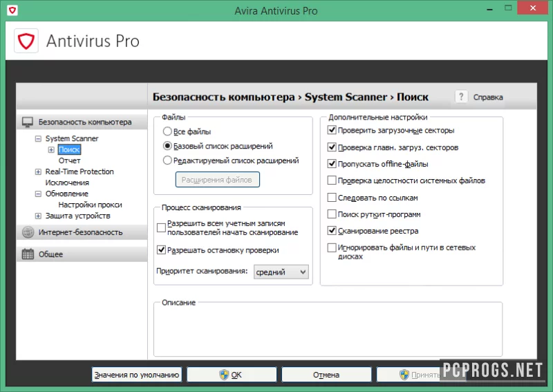Open Настройки прокси settings

point(91,205)
